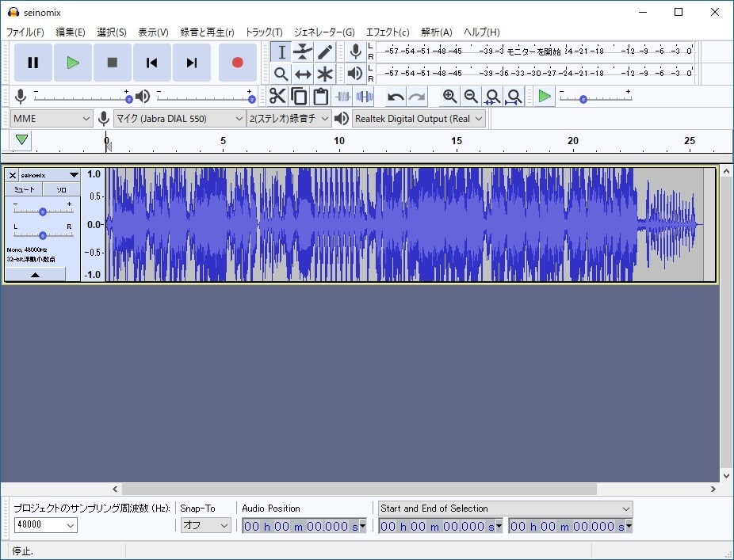Viewport: 734px width, 560px height.
Task: Adjust the seinomix track gain slider
Action: point(43,211)
